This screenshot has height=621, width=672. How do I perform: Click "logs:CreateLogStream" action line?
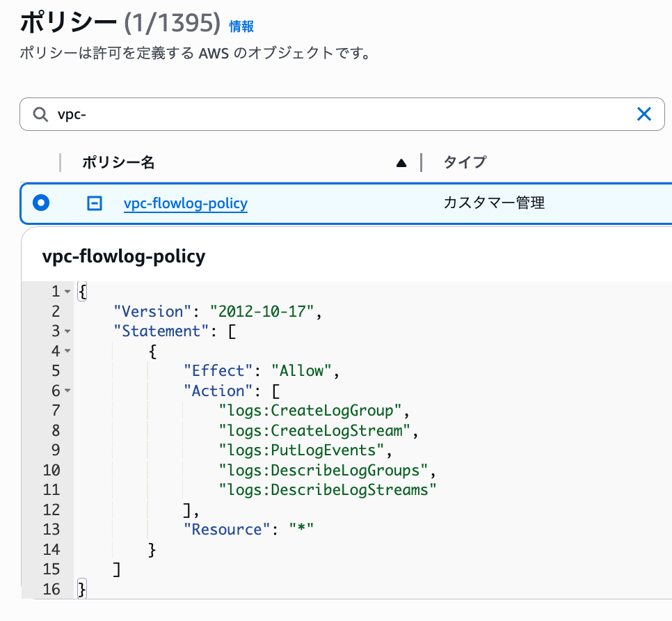pos(314,430)
